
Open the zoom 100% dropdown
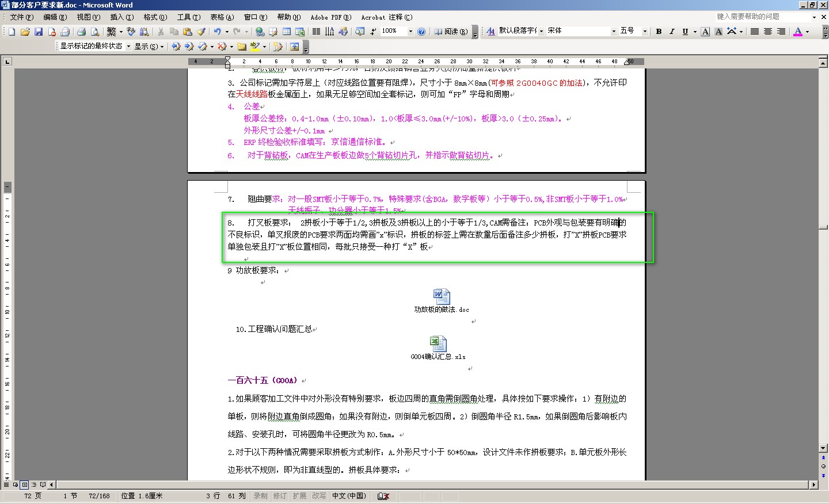pyautogui.click(x=410, y=32)
